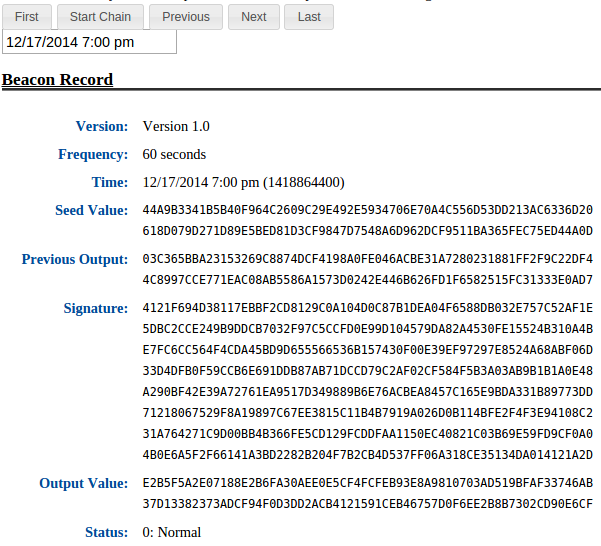Jump to the Last record
This screenshot has width=601, height=546.
309,16
